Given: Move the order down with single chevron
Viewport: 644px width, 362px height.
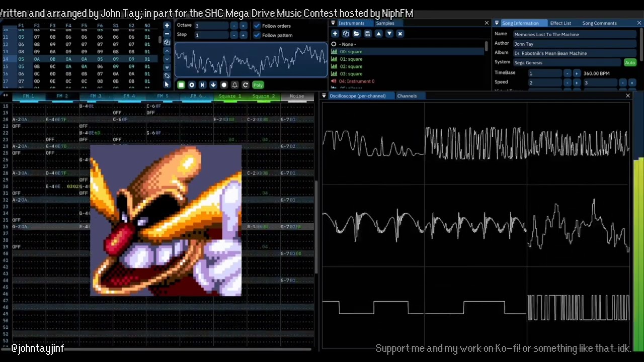Looking at the screenshot, I should click(167, 59).
